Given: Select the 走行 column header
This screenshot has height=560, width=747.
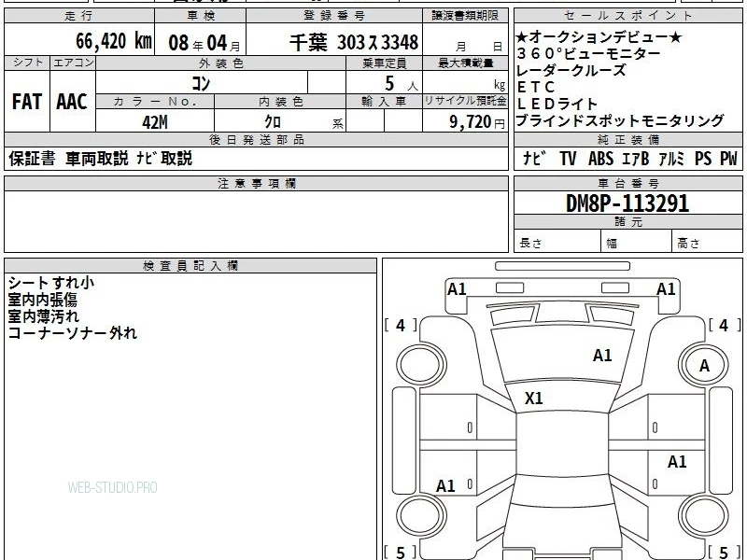Looking at the screenshot, I should (x=79, y=16).
